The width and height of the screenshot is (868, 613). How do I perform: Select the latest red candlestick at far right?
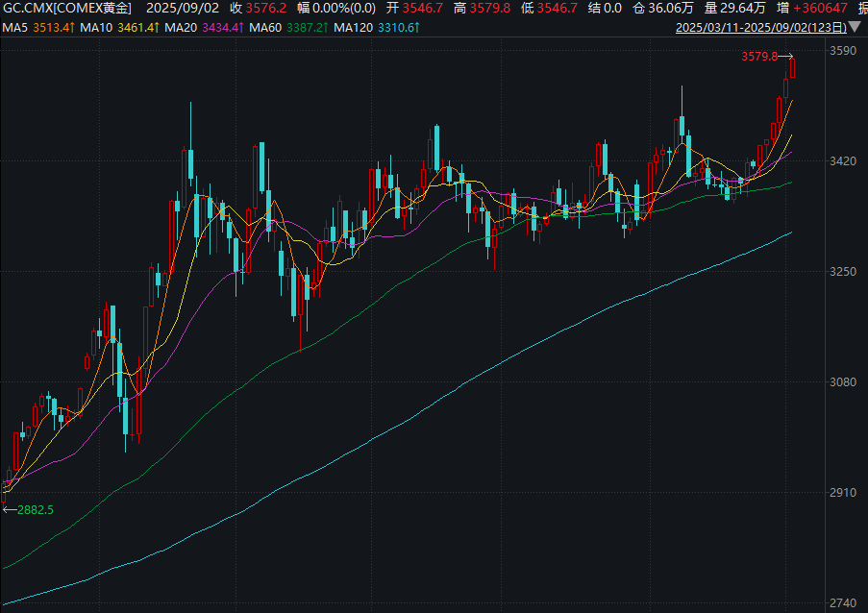(794, 68)
